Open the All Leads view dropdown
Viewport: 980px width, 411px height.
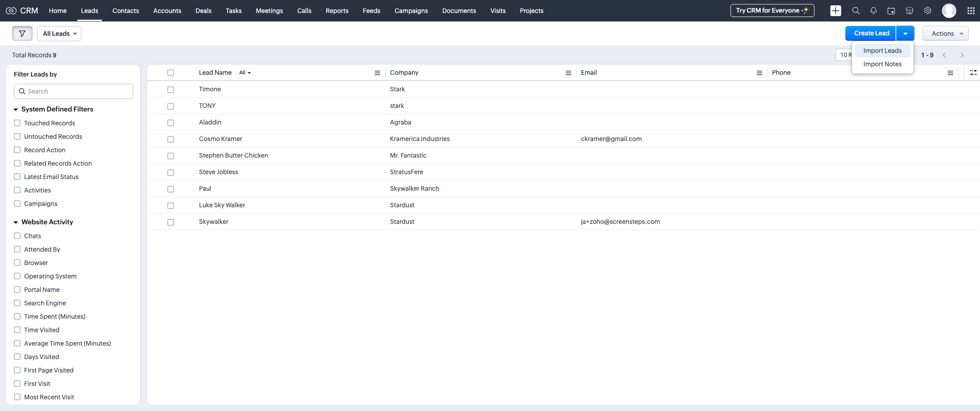tap(59, 34)
